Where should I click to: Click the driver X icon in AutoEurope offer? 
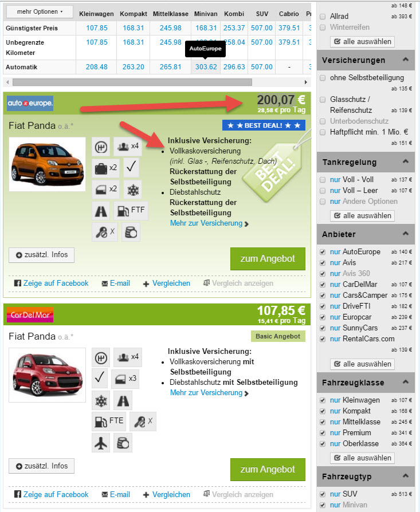105,232
